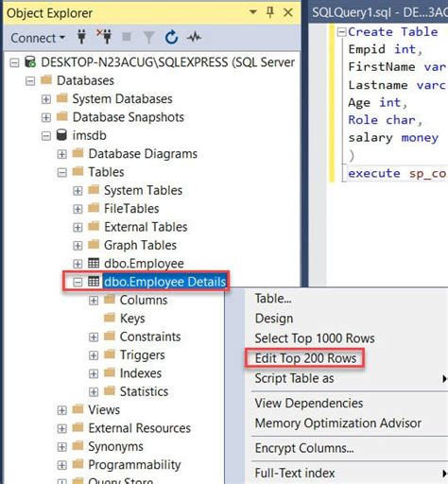The width and height of the screenshot is (448, 484).
Task: Select the Synonyms tree item
Action: click(115, 446)
